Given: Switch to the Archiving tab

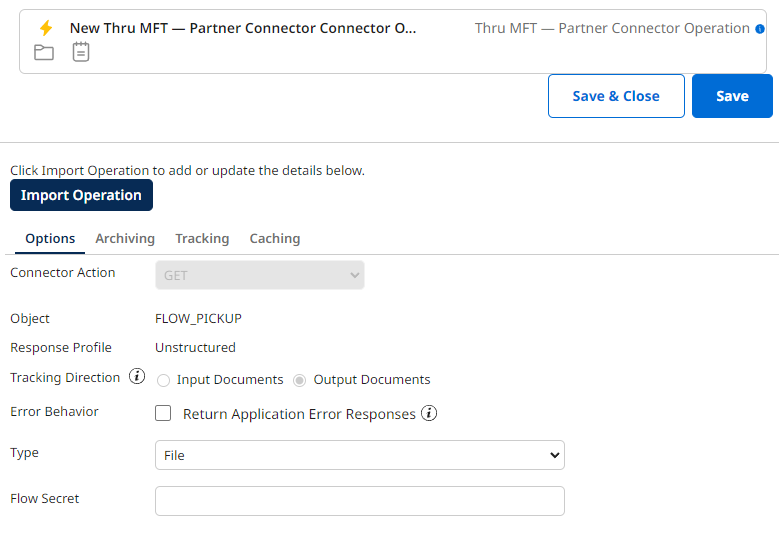Looking at the screenshot, I should [x=125, y=238].
